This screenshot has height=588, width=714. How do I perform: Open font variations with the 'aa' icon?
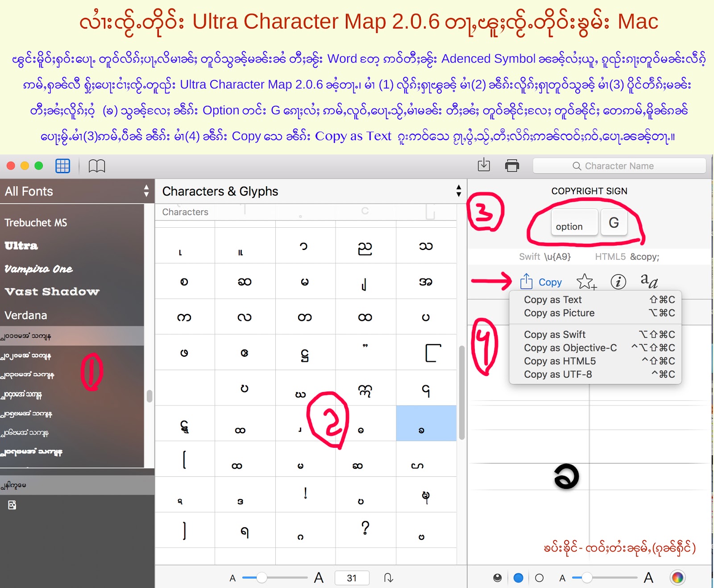tap(648, 281)
